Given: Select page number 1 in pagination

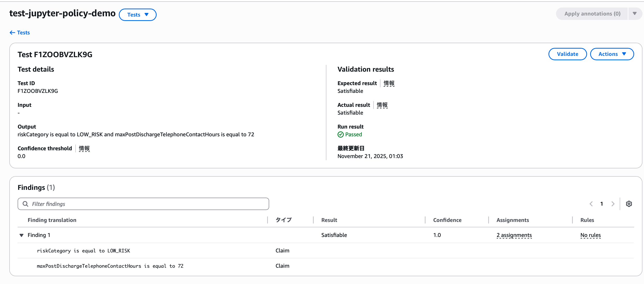Looking at the screenshot, I should click(x=602, y=204).
